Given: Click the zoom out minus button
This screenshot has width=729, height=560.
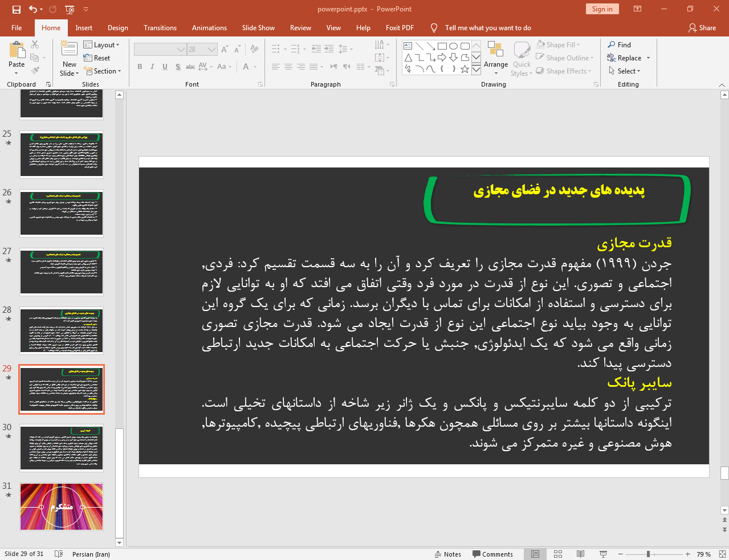Looking at the screenshot, I should pos(621,554).
